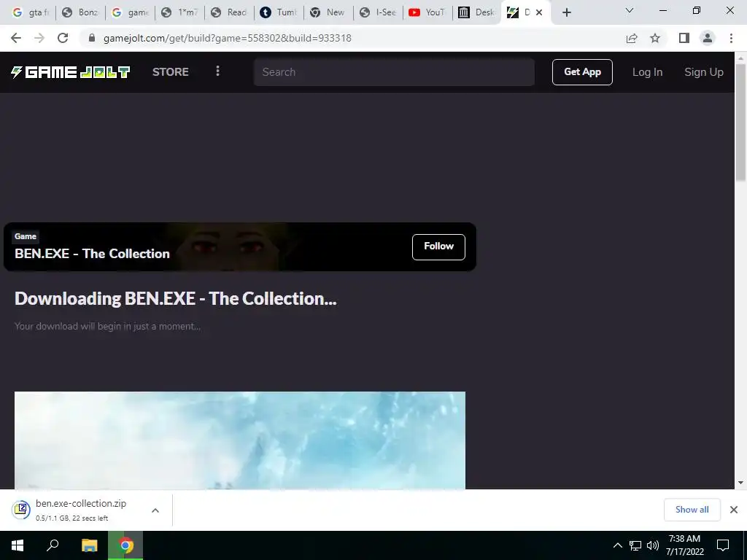Switch to the 'Bonz' tab

point(80,12)
